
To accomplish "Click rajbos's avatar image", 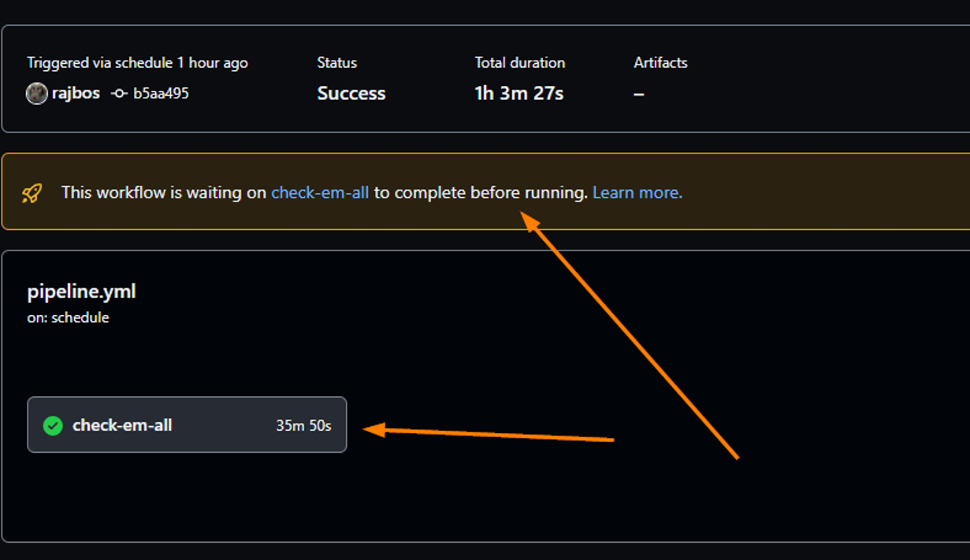I will click(36, 93).
